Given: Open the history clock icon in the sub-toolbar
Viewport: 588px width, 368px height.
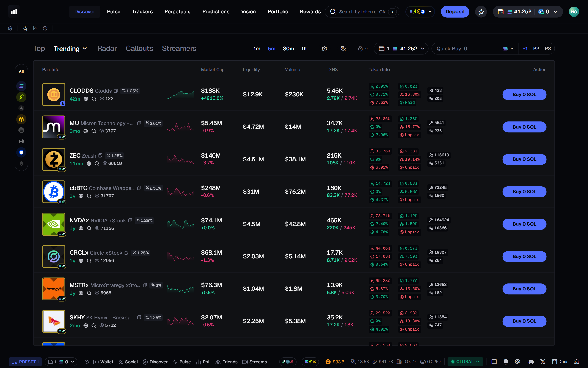Looking at the screenshot, I should 45,29.
